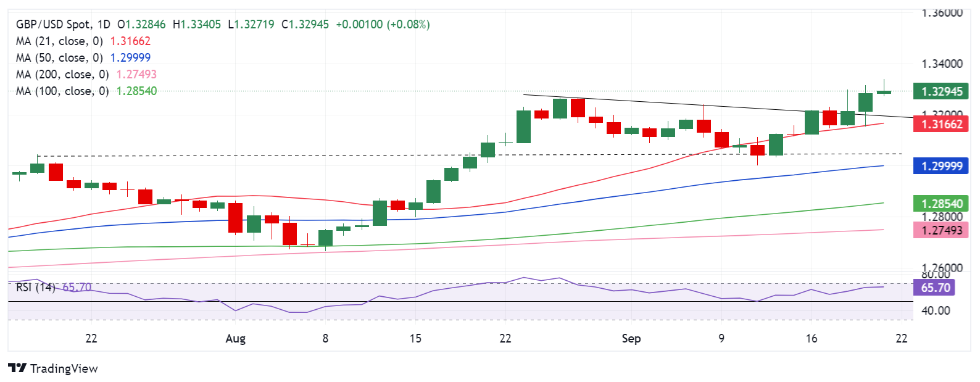Screen dimensions: 980x382
Task: Select the latest small green candlestick
Action: (884, 92)
